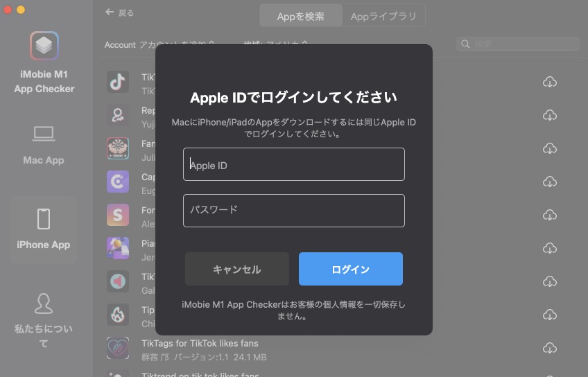
Task: Click the search field at top right
Action: click(518, 44)
